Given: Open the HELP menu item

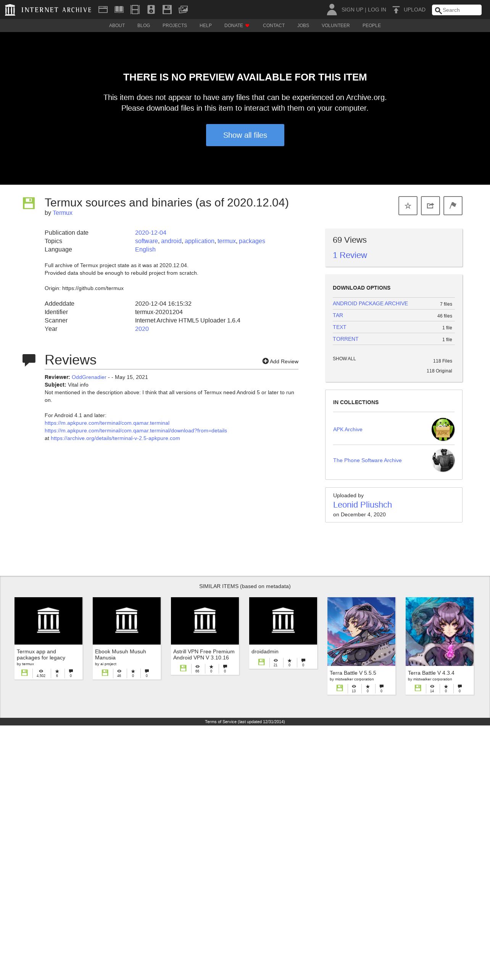Looking at the screenshot, I should click(206, 26).
